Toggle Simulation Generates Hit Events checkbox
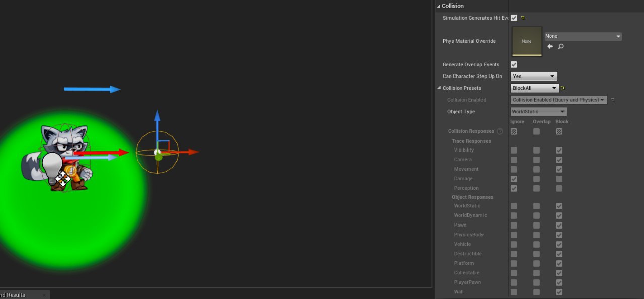Viewport: 644px width, 299px height. 514,18
